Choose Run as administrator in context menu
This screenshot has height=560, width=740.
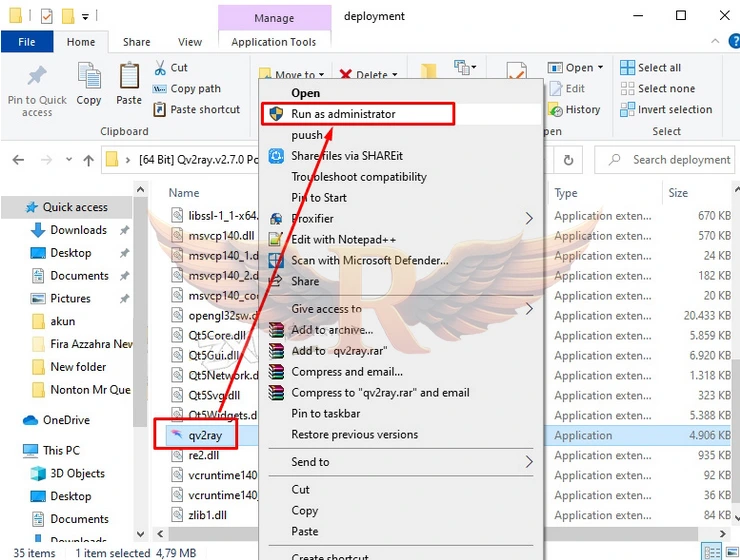[343, 114]
